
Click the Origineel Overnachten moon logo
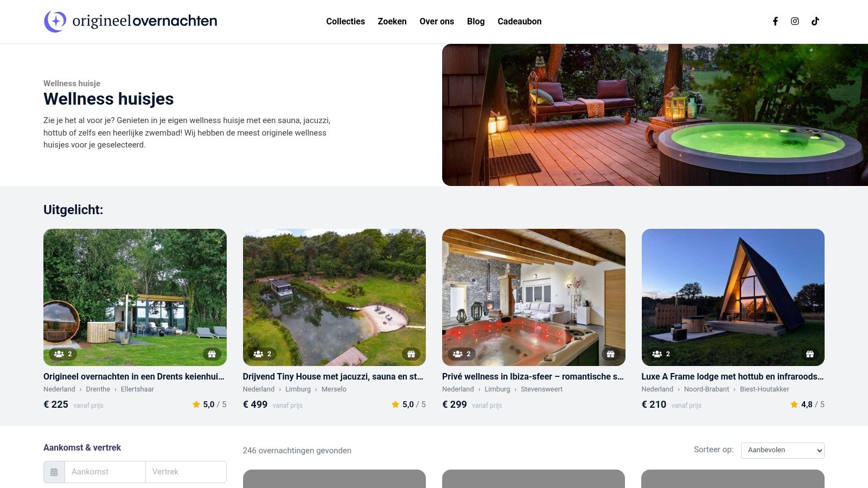coord(55,22)
